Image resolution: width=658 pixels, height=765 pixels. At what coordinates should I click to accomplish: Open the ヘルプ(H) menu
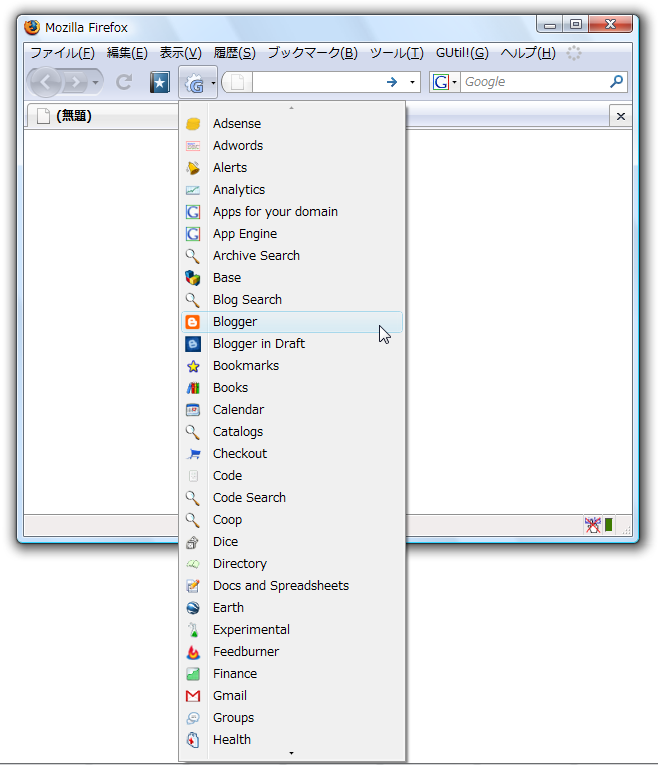point(528,53)
